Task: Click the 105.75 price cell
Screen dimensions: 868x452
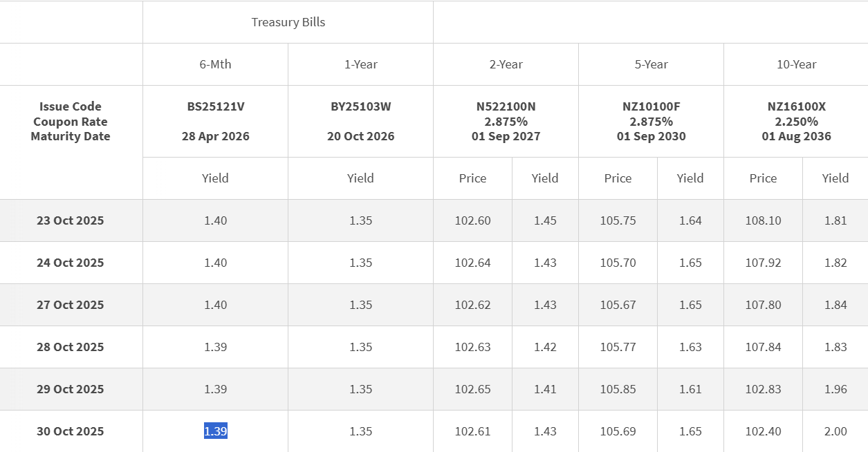Action: tap(617, 220)
